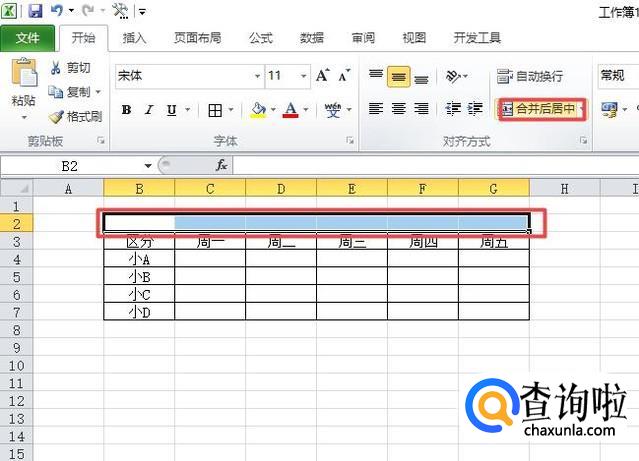Set top vertical alignment

coord(376,75)
